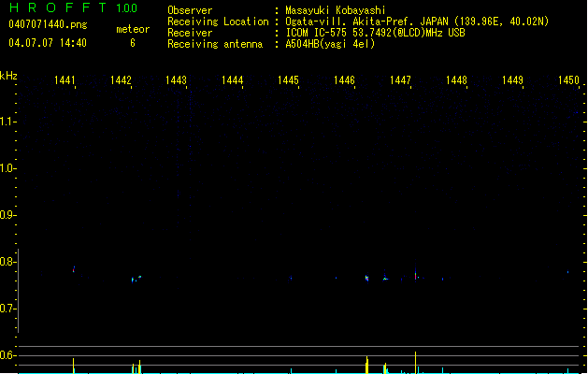588x374 pixels.
Task: Click the "meteor" counter label
Action: point(133,29)
